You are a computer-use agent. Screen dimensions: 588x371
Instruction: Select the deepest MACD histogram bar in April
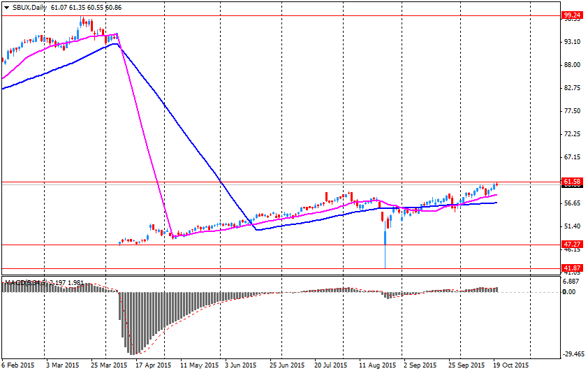pyautogui.click(x=131, y=323)
